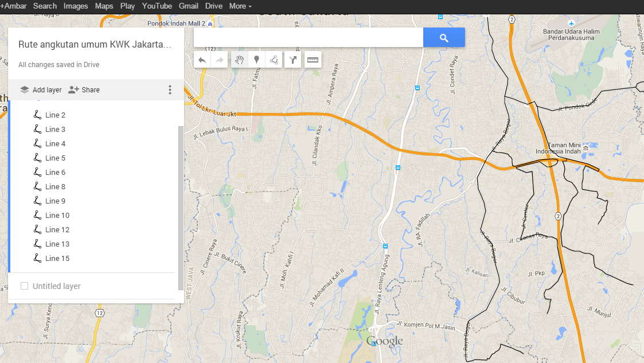Select the add marker tool
This screenshot has height=363, width=644.
257,60
